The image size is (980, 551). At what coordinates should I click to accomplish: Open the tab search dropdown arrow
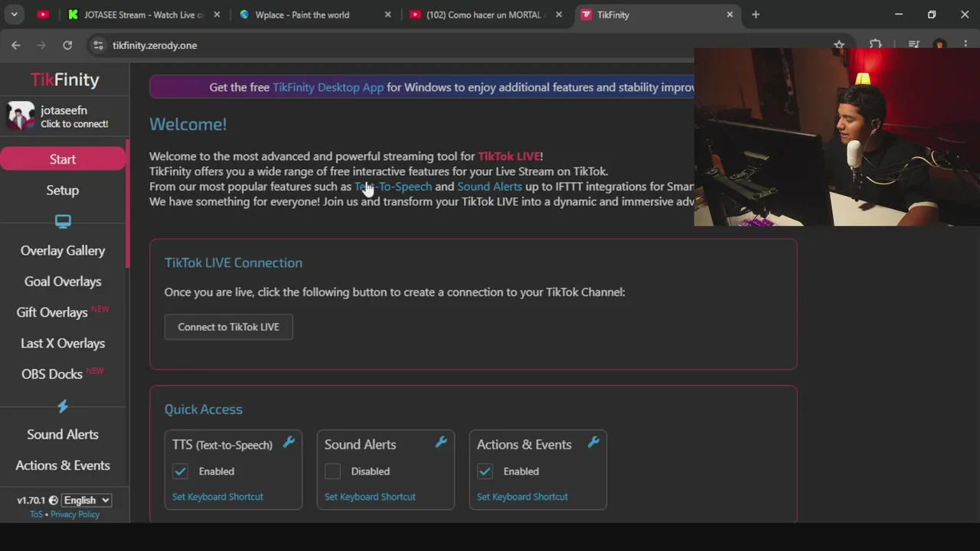14,15
